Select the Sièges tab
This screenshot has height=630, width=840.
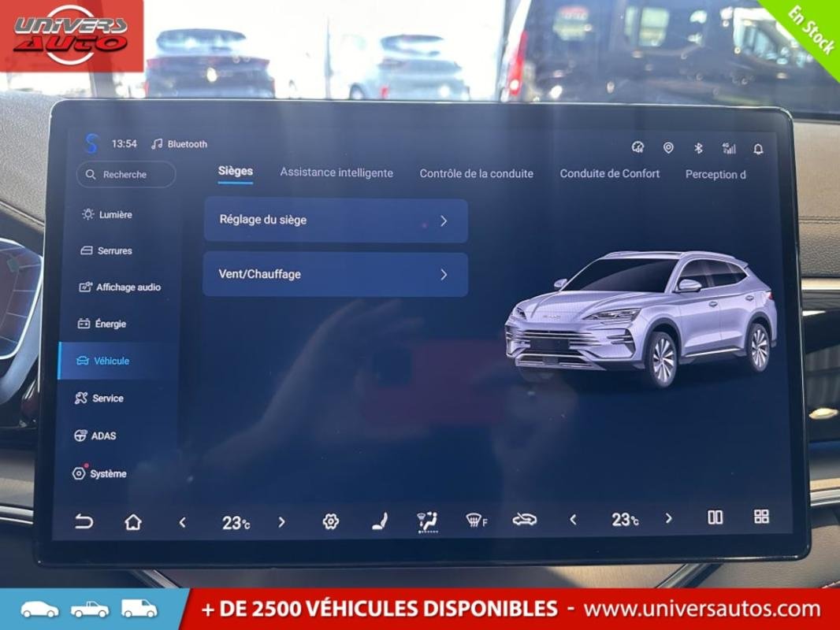click(235, 172)
